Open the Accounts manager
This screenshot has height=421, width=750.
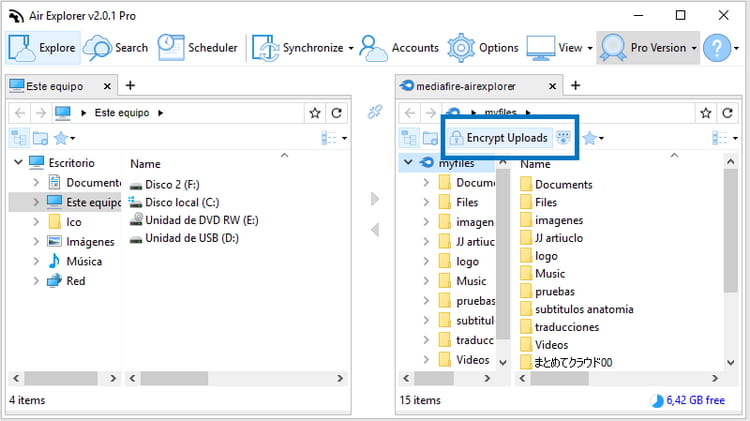pyautogui.click(x=399, y=47)
